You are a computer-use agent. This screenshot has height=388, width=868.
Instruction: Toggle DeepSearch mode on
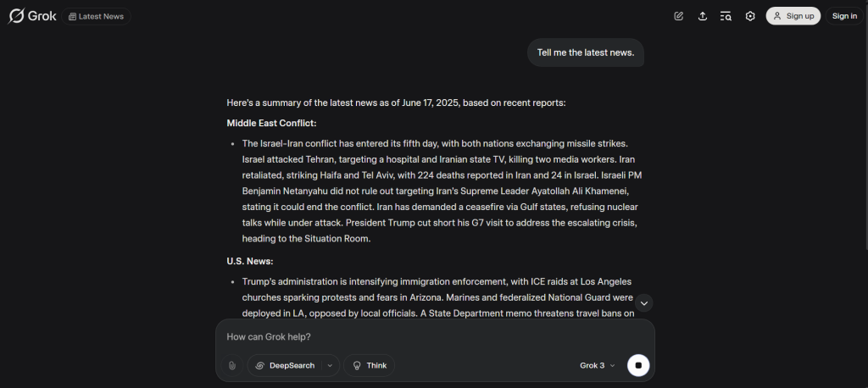point(285,365)
